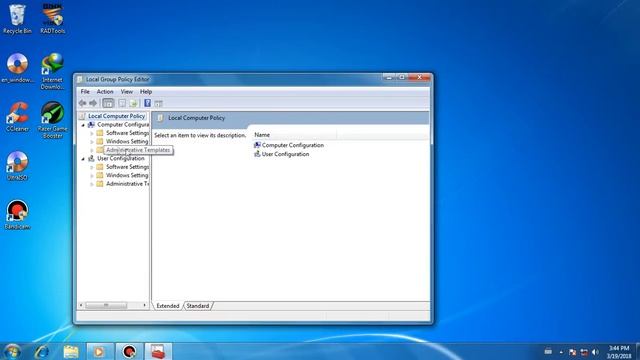Select the CCleaner desktop shortcut
Viewport: 640px width, 360px height.
click(17, 117)
